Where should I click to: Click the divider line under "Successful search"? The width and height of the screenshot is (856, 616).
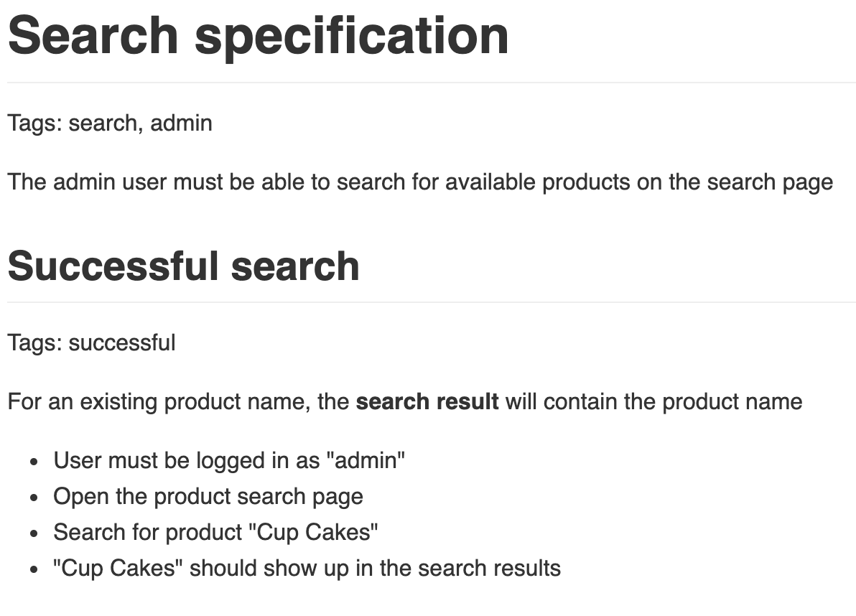[x=431, y=302]
